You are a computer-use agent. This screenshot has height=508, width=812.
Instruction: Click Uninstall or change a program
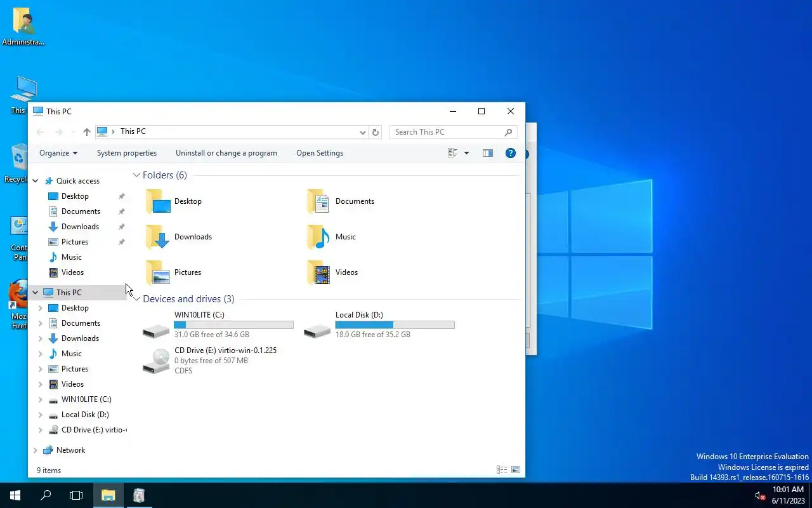[x=226, y=153]
